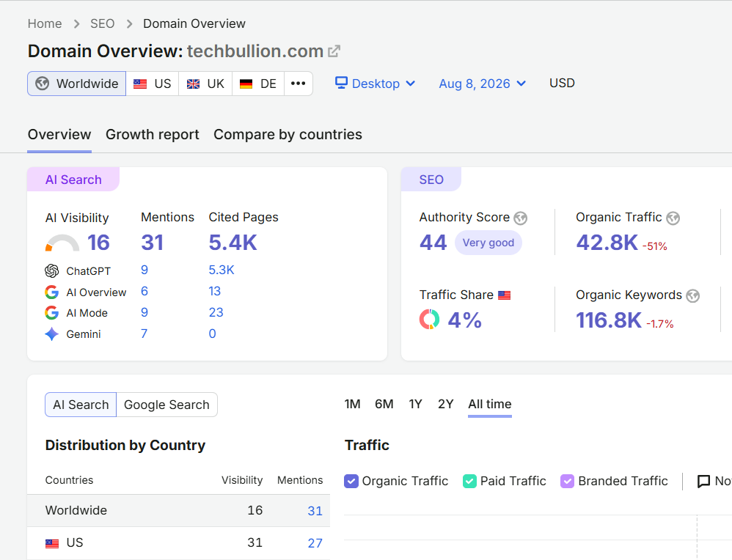Select the UK region button

[x=205, y=84]
